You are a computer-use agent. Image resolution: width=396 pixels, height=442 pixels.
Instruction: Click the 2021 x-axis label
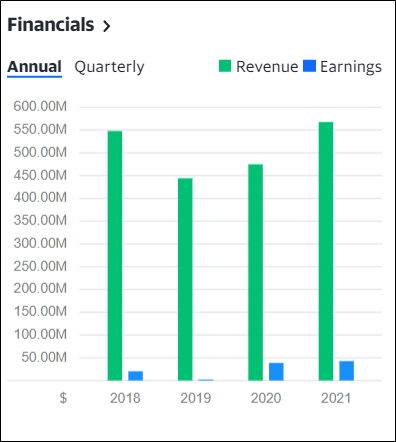click(x=336, y=398)
